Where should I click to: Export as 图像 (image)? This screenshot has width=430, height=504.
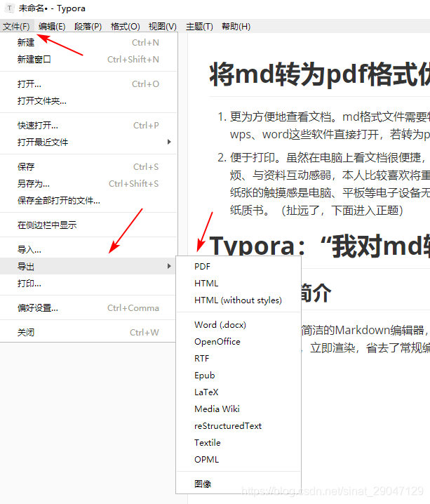[238, 484]
